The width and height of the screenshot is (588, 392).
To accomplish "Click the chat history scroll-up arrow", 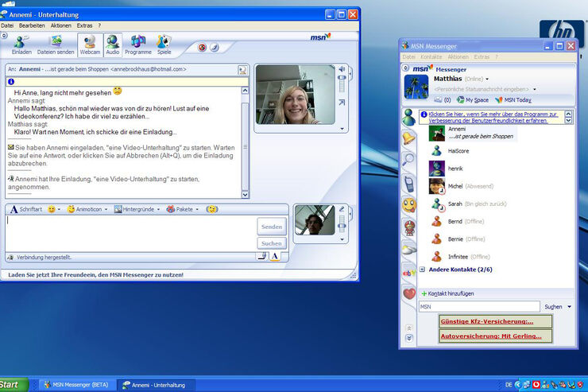I will [245, 91].
